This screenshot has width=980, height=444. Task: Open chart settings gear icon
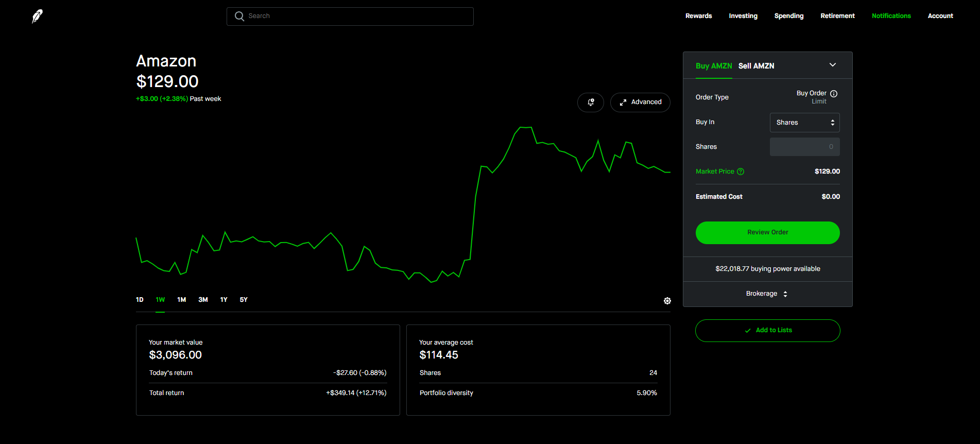[667, 301]
